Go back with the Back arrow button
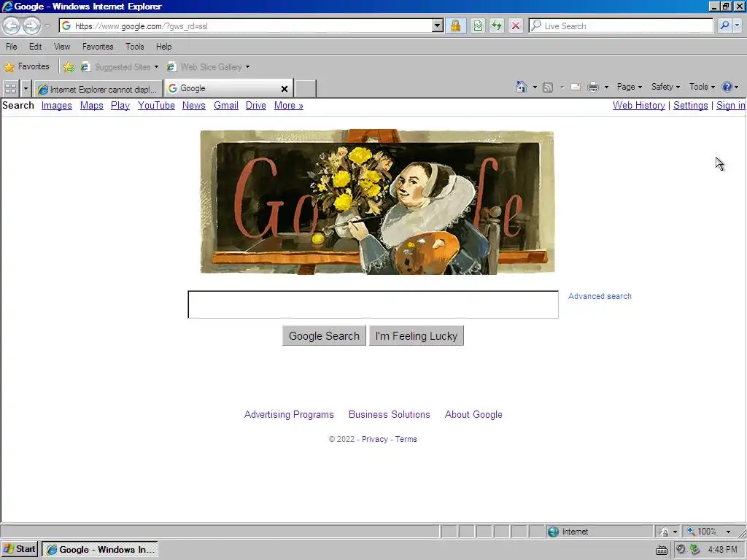 tap(12, 26)
